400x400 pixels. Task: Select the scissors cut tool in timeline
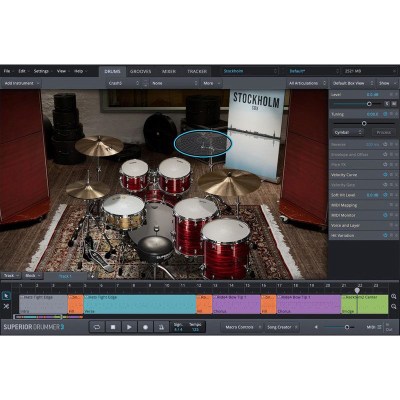[x=6, y=306]
